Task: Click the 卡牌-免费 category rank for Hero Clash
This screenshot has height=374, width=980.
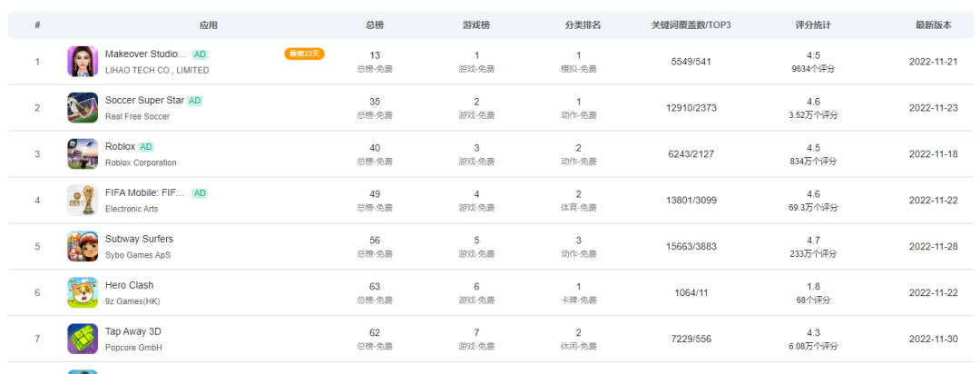Action: click(579, 300)
